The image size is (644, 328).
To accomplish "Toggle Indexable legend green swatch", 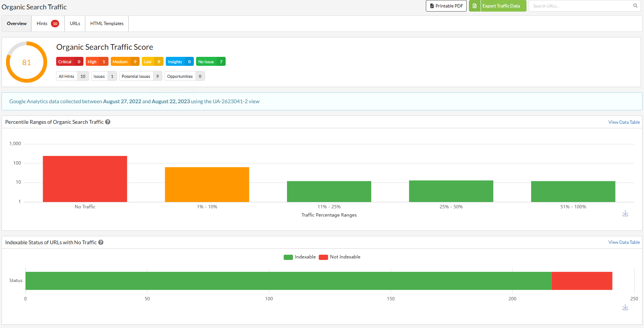I will click(288, 257).
